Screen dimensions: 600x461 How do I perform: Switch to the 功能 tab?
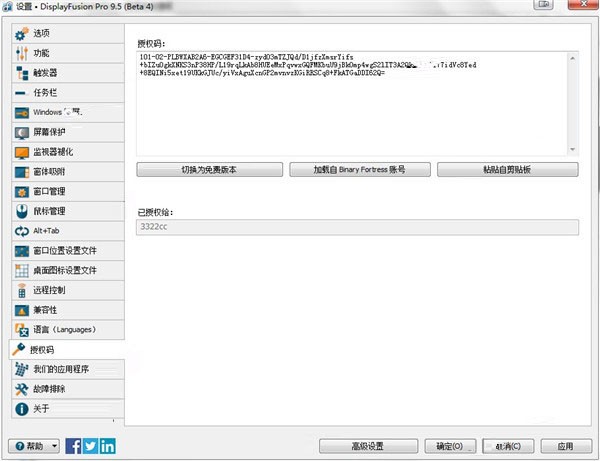68,53
